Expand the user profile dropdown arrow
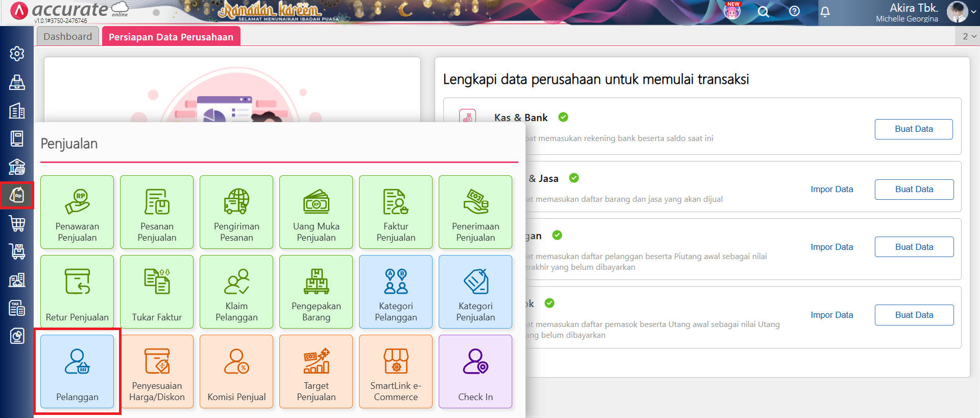The height and width of the screenshot is (418, 980). pos(973,12)
